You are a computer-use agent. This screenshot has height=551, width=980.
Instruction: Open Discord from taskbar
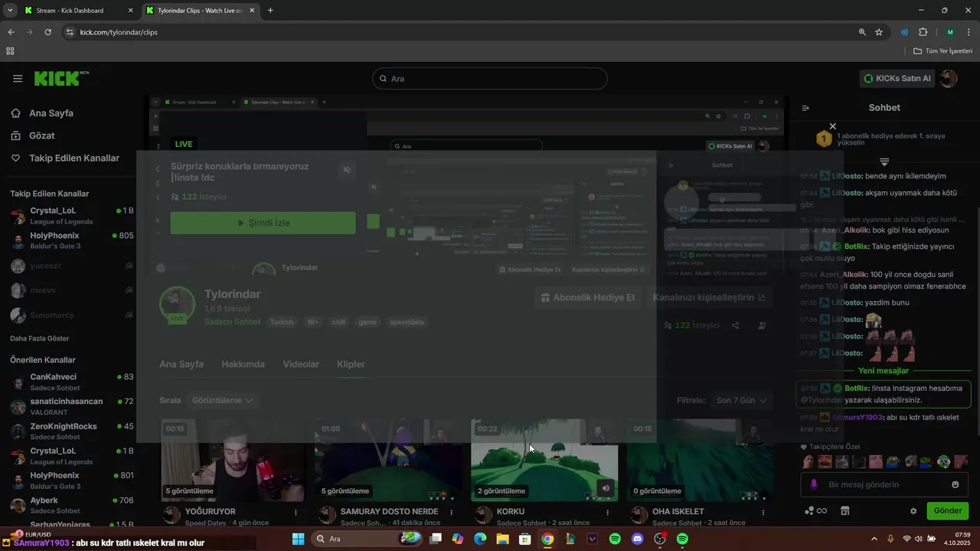pos(637,539)
